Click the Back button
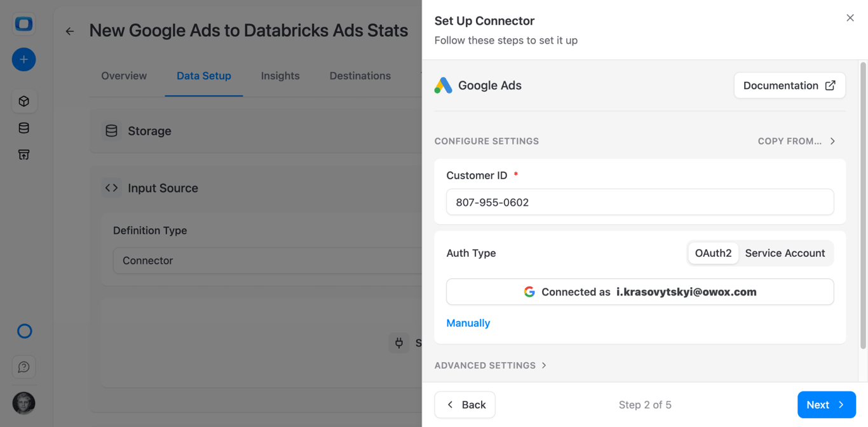The image size is (868, 427). coord(465,405)
